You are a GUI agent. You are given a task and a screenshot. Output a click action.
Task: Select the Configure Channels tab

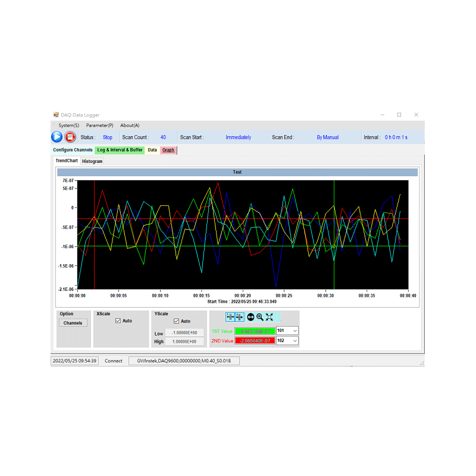pyautogui.click(x=72, y=150)
